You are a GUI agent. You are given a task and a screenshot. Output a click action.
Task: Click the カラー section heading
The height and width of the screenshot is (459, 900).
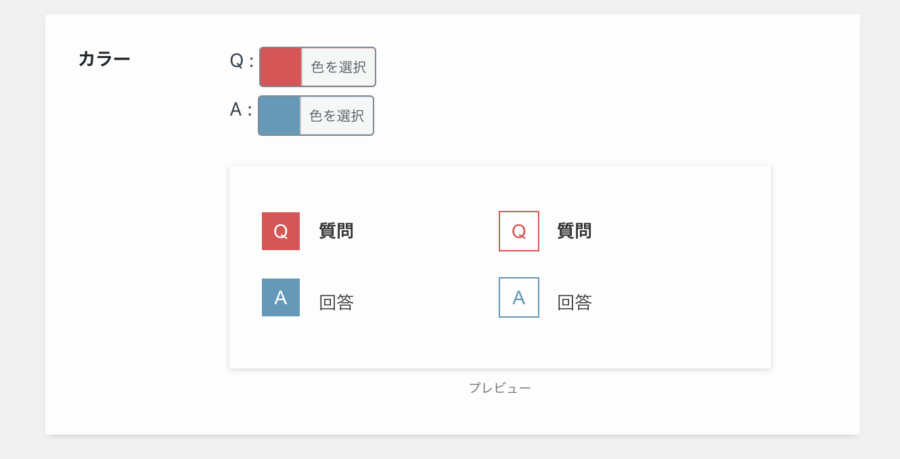click(x=104, y=59)
